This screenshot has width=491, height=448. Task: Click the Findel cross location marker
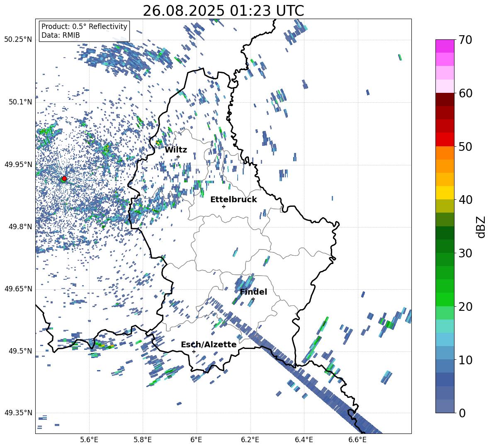253,299
